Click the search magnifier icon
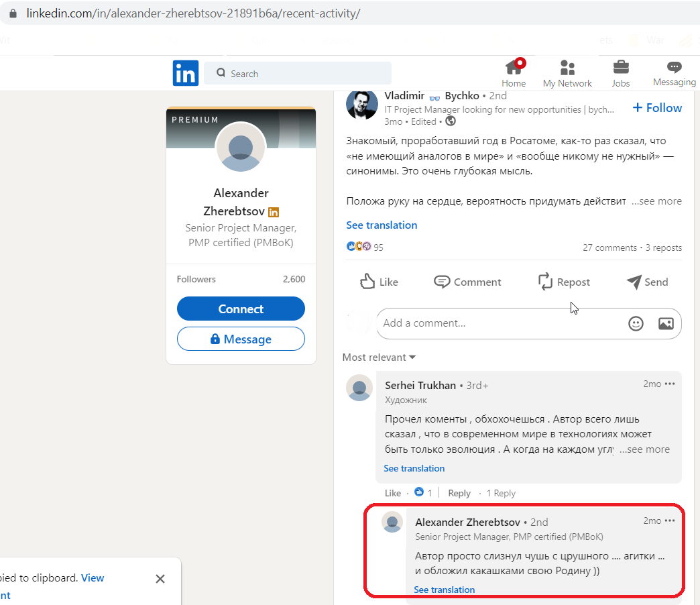The width and height of the screenshot is (700, 605). tap(221, 73)
